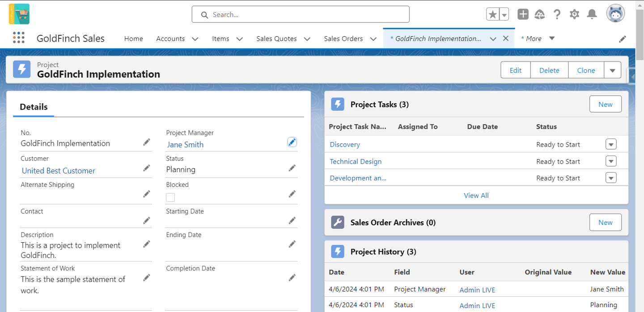Select the Details tab
The width and height of the screenshot is (644, 312).
pyautogui.click(x=34, y=107)
